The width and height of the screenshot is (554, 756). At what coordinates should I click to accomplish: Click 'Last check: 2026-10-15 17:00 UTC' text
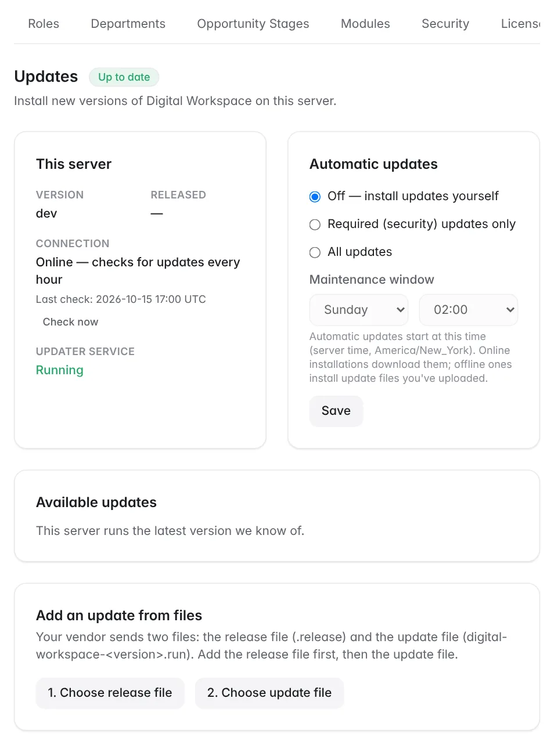pyautogui.click(x=121, y=299)
